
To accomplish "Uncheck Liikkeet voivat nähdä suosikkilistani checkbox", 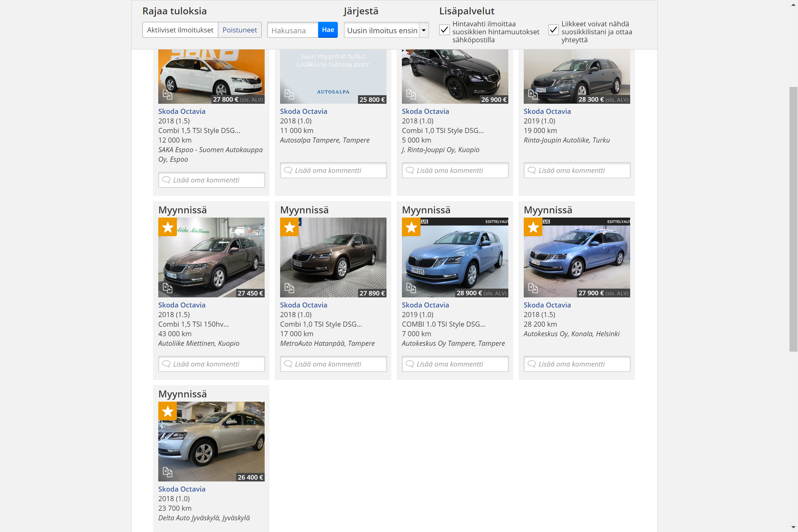I will (553, 30).
